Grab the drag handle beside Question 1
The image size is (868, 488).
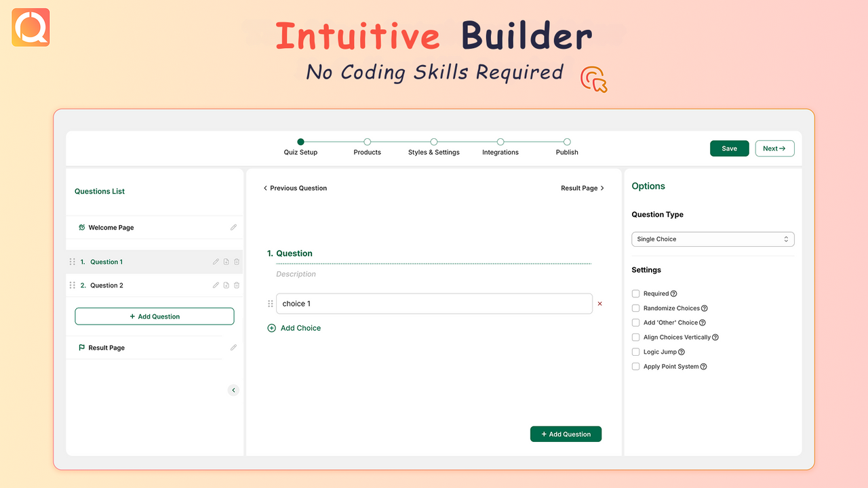pyautogui.click(x=73, y=262)
